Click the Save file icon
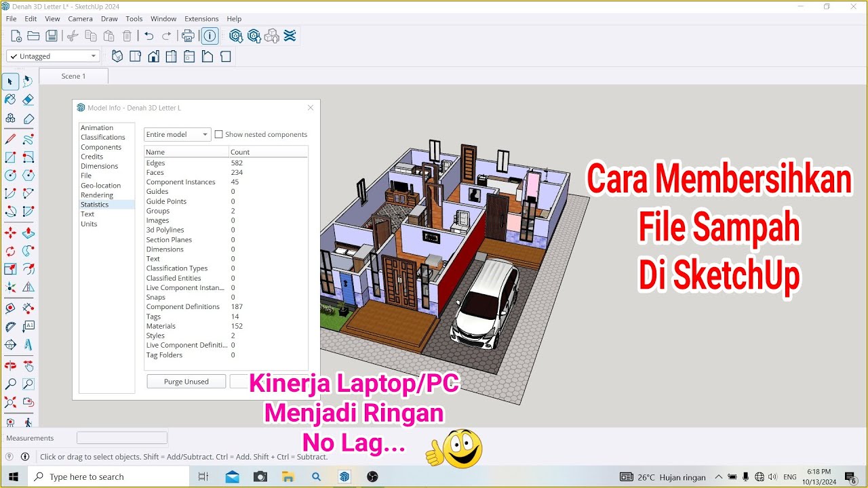Screen dimensions: 868x488 tap(52, 36)
